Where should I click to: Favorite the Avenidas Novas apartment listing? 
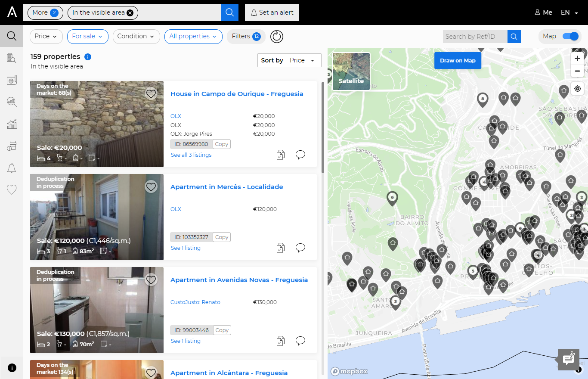(151, 280)
